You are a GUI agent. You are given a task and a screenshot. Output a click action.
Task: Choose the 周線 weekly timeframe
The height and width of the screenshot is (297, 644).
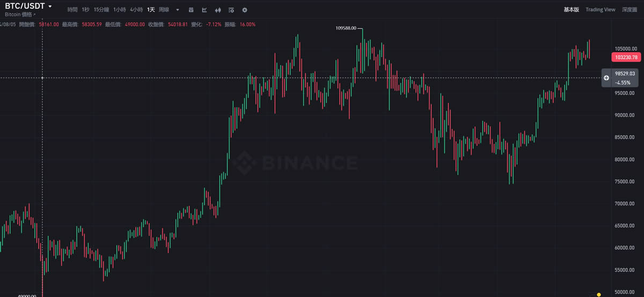164,10
